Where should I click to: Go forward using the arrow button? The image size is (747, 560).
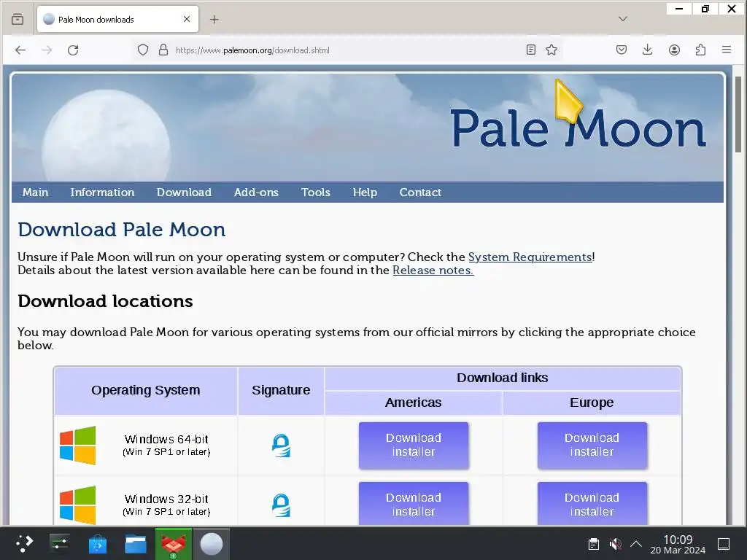tap(46, 50)
